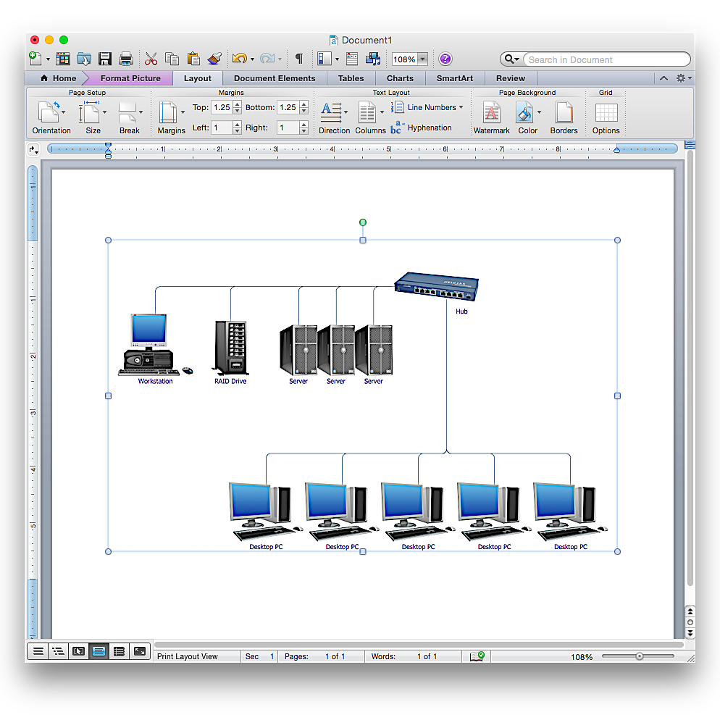This screenshot has height=728, width=720.
Task: Open Help with purple question icon
Action: coord(445,59)
